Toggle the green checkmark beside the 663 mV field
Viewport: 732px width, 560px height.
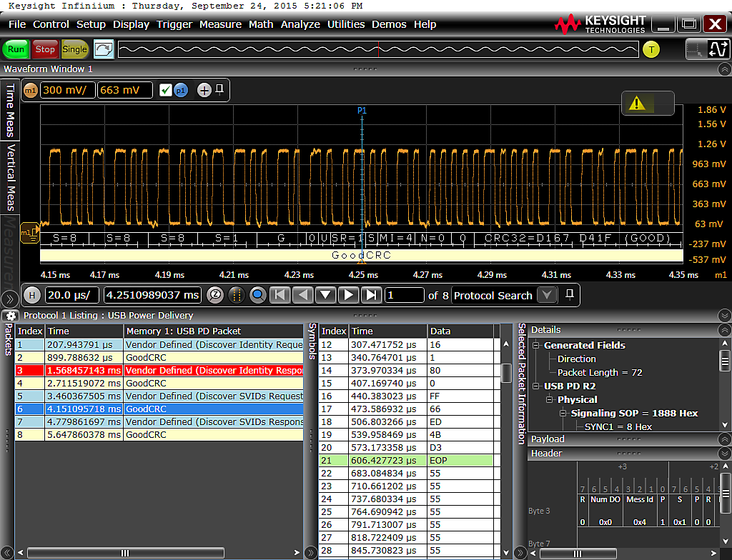tap(166, 90)
